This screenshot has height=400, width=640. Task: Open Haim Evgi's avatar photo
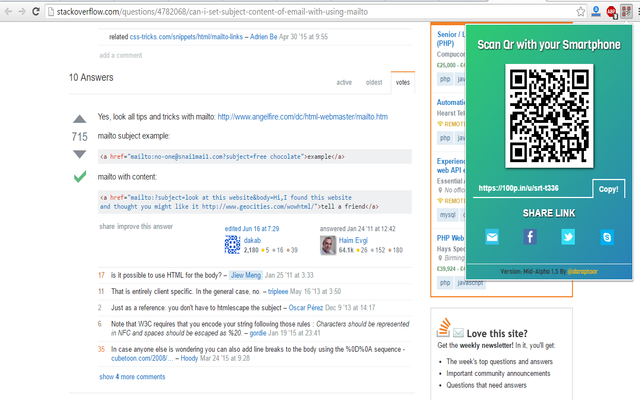328,245
